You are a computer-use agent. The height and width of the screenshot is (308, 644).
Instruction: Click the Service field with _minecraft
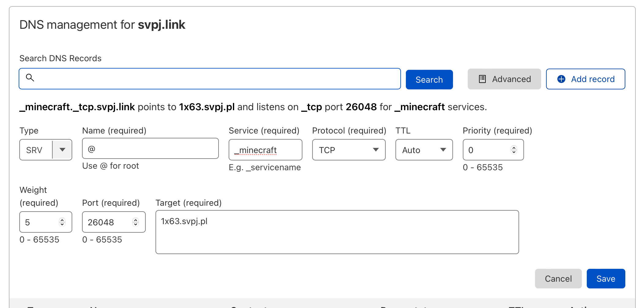tap(265, 150)
